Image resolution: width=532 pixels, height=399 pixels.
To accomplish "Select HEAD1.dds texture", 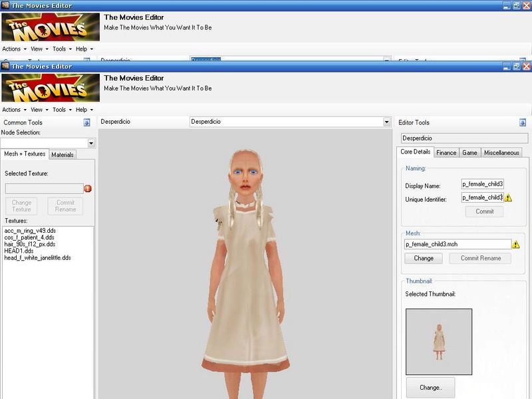I will pos(19,251).
